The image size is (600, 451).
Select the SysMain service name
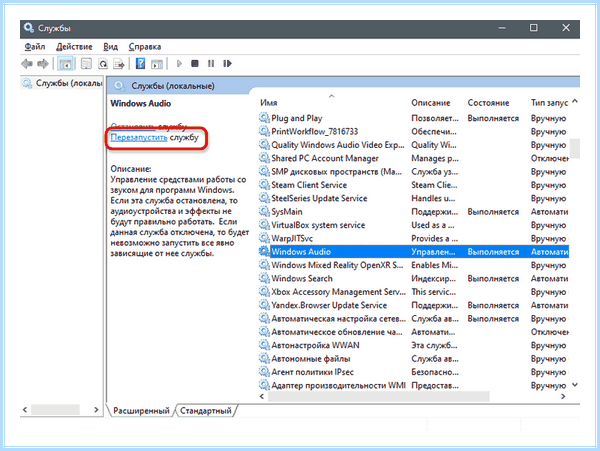(x=287, y=212)
